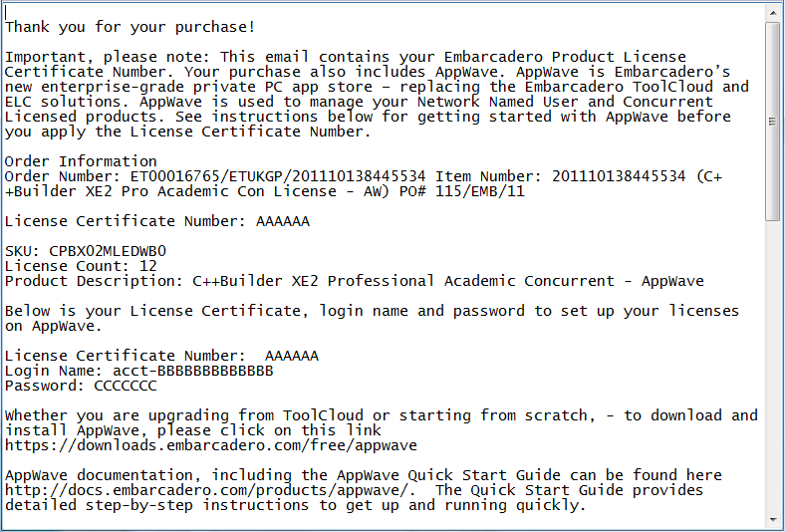This screenshot has width=785, height=532.
Task: Open the downloads.embarcadero.com/free/appwave link
Action: [211, 445]
